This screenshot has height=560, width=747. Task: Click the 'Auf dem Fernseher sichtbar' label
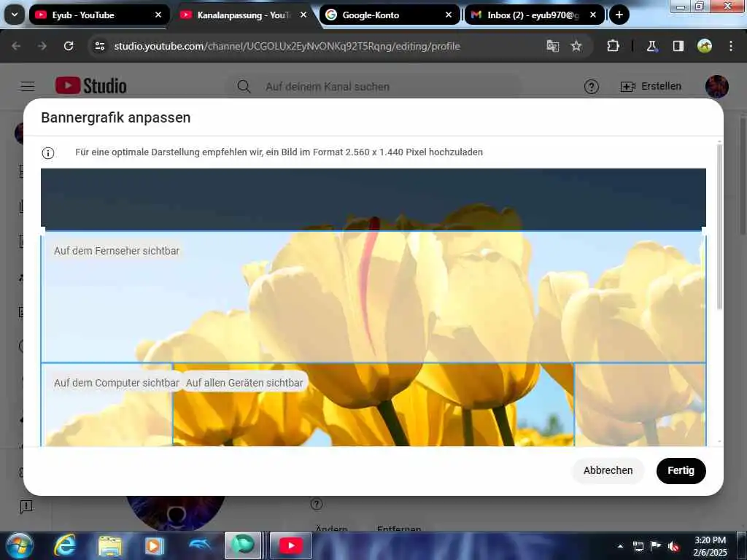pyautogui.click(x=117, y=251)
